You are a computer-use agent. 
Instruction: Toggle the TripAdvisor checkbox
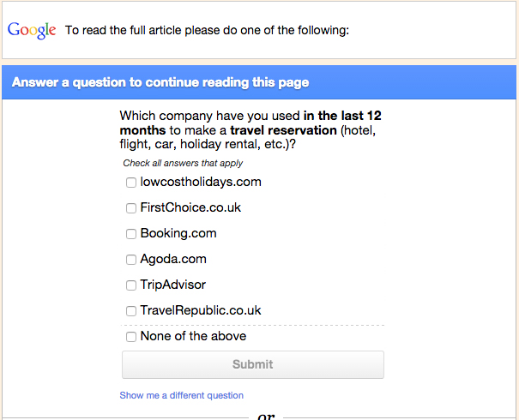(x=131, y=285)
